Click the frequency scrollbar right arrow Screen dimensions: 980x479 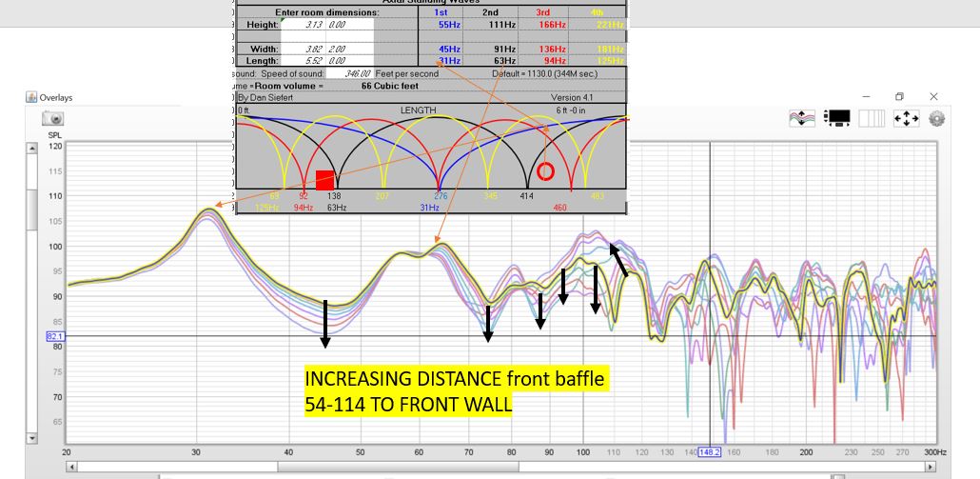(x=931, y=467)
